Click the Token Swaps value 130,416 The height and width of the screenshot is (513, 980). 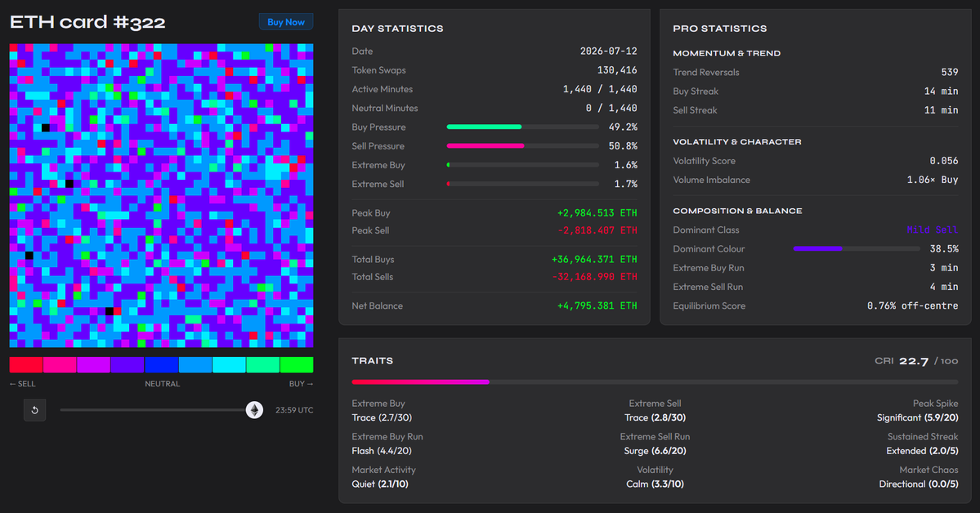(x=617, y=70)
